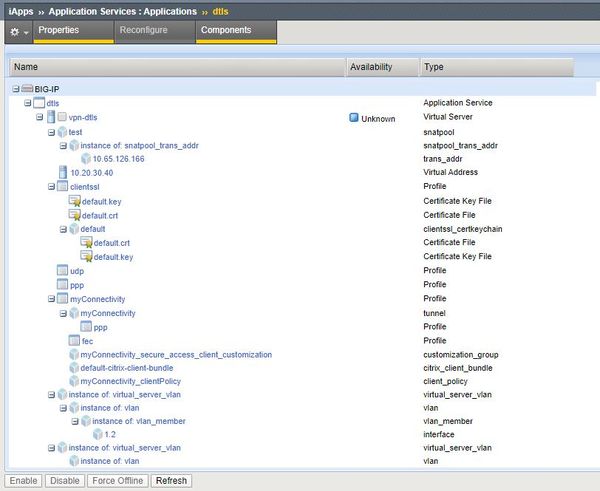Click the udp profile icon
This screenshot has width=600, height=491.
click(x=62, y=271)
